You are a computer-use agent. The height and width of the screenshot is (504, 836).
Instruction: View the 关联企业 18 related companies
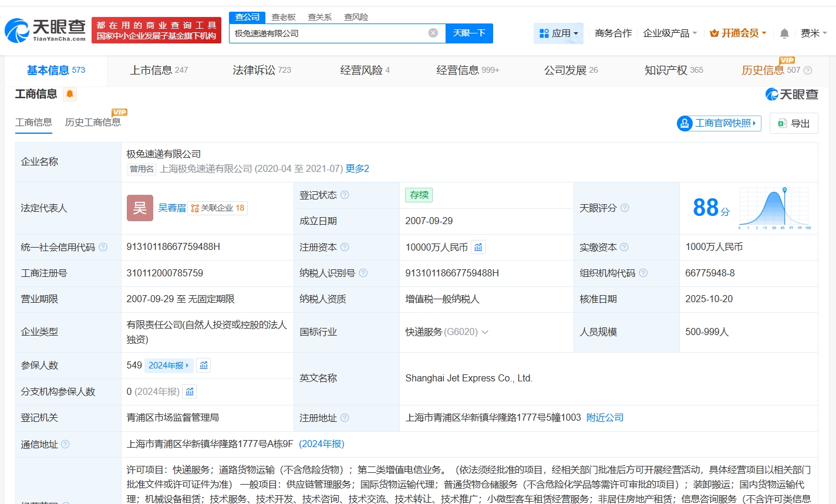[218, 208]
